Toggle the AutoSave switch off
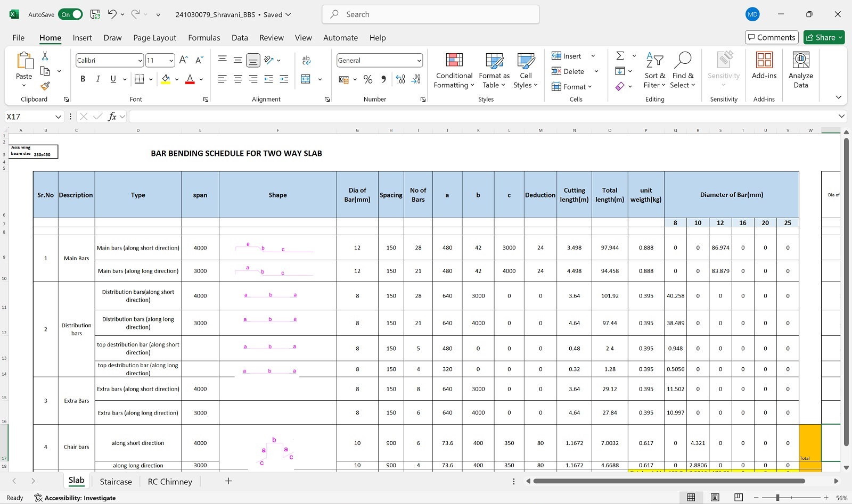Image resolution: width=852 pixels, height=504 pixels. point(70,14)
